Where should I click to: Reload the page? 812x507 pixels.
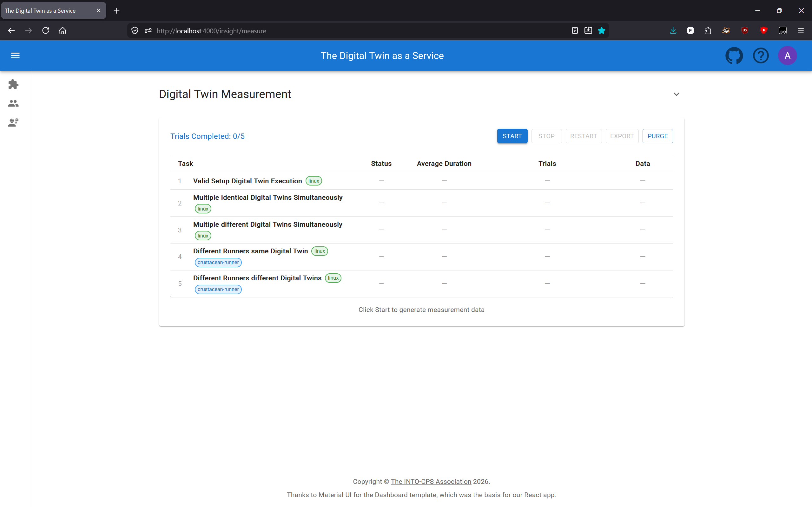[46, 31]
